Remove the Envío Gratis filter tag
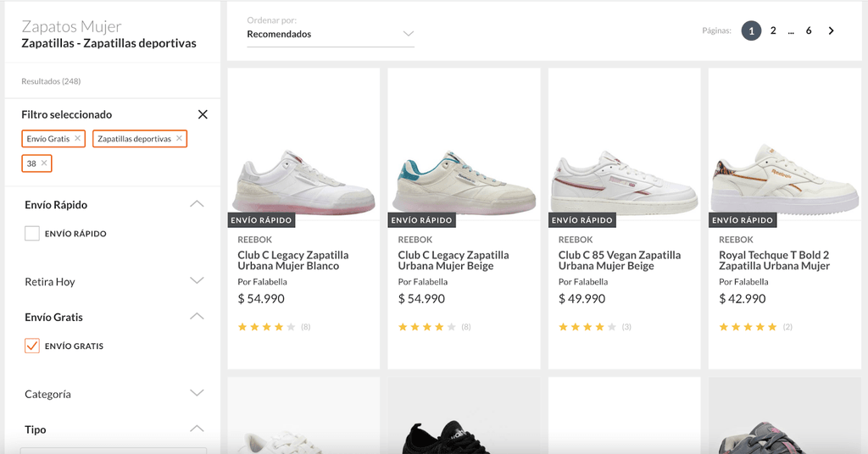Viewport: 868px width, 454px height. tap(77, 138)
